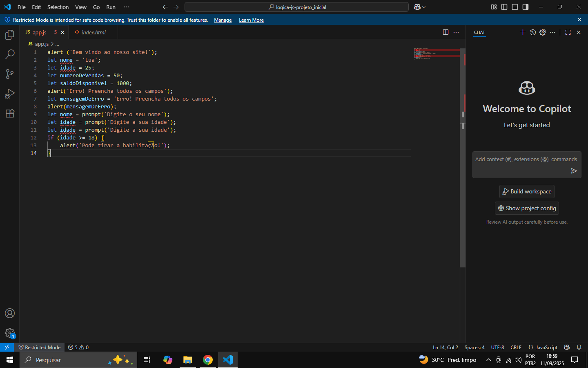The image size is (588, 368).
Task: Click the command center search box
Action: point(296,7)
